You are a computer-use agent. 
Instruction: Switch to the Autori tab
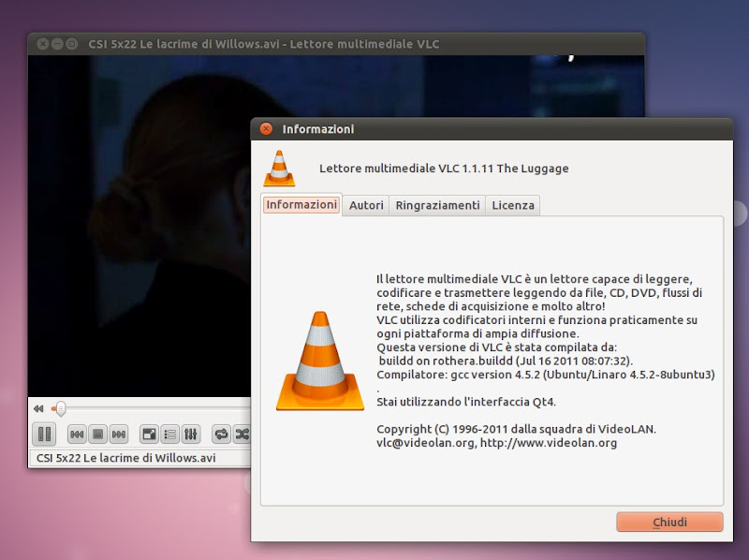pyautogui.click(x=366, y=205)
